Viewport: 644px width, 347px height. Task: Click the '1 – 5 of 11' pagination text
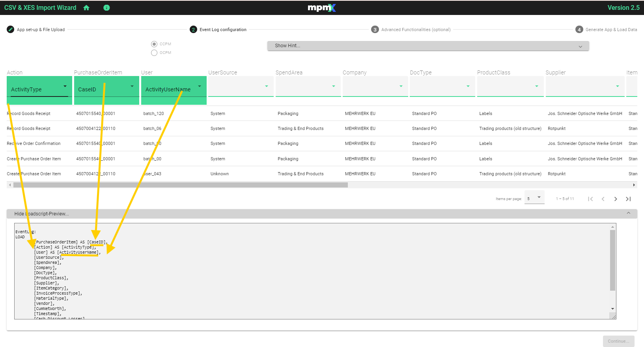(565, 199)
